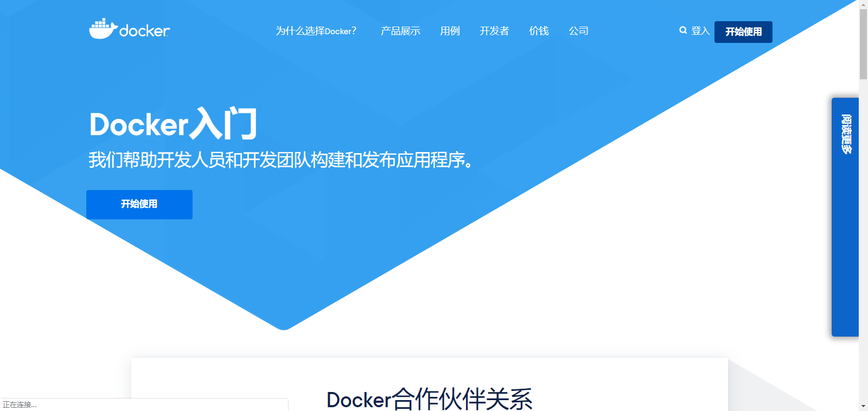Open the 产品展示 menu item
Screen dimensions: 868x411
click(400, 31)
